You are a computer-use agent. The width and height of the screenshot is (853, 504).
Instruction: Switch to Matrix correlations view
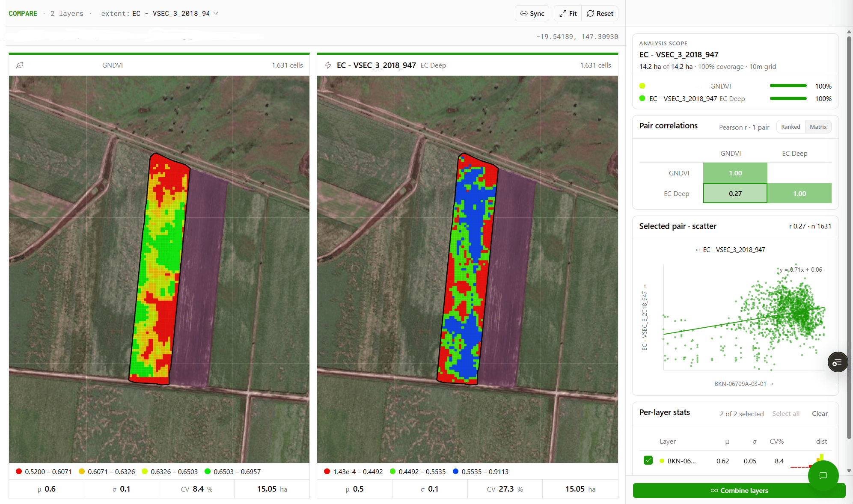pos(818,127)
